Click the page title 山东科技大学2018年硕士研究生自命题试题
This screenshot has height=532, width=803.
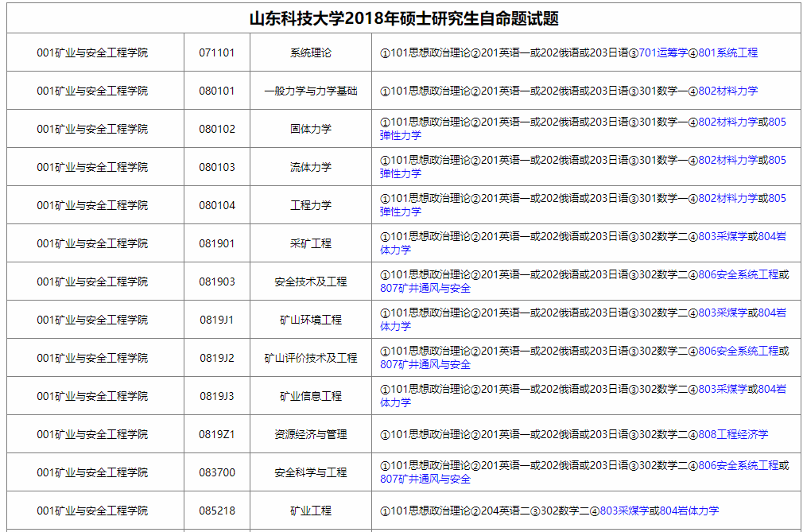(404, 18)
